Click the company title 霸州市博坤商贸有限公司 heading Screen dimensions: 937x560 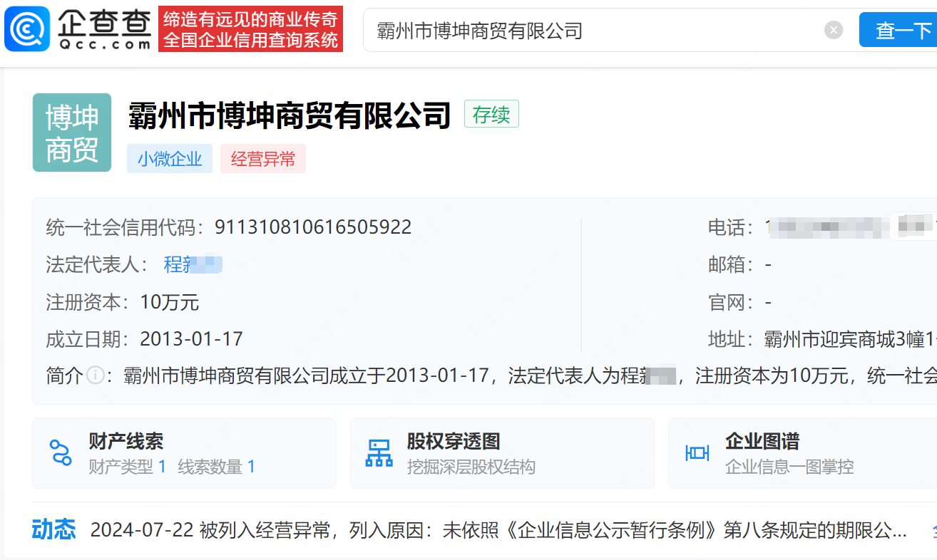click(290, 115)
